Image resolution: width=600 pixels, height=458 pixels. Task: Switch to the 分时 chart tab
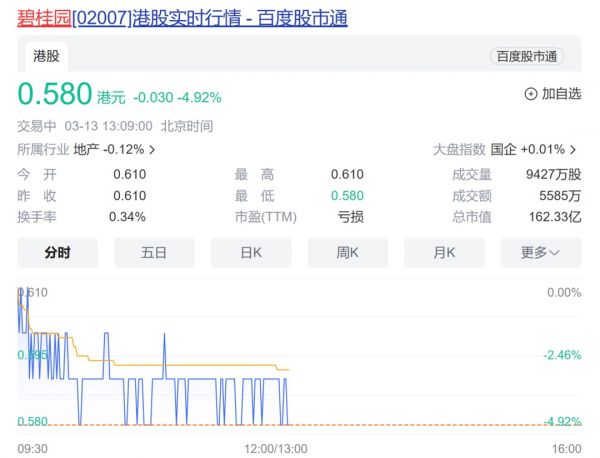coord(57,253)
